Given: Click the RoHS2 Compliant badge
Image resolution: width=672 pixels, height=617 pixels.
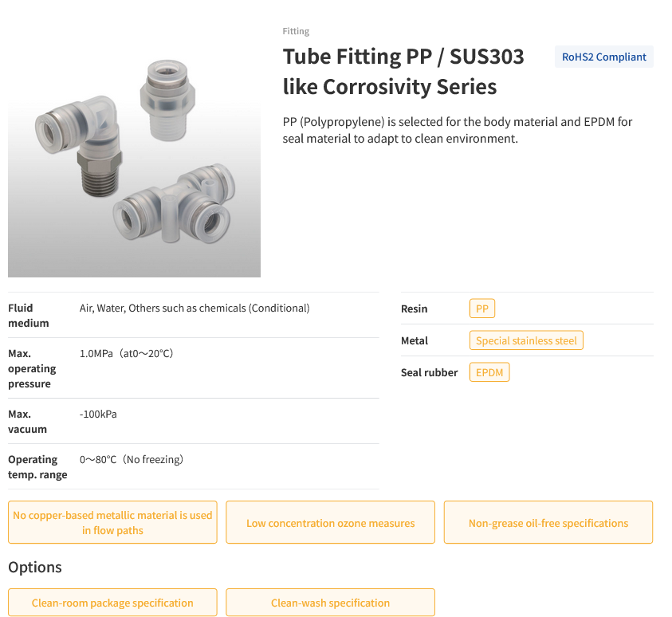Looking at the screenshot, I should tap(603, 57).
